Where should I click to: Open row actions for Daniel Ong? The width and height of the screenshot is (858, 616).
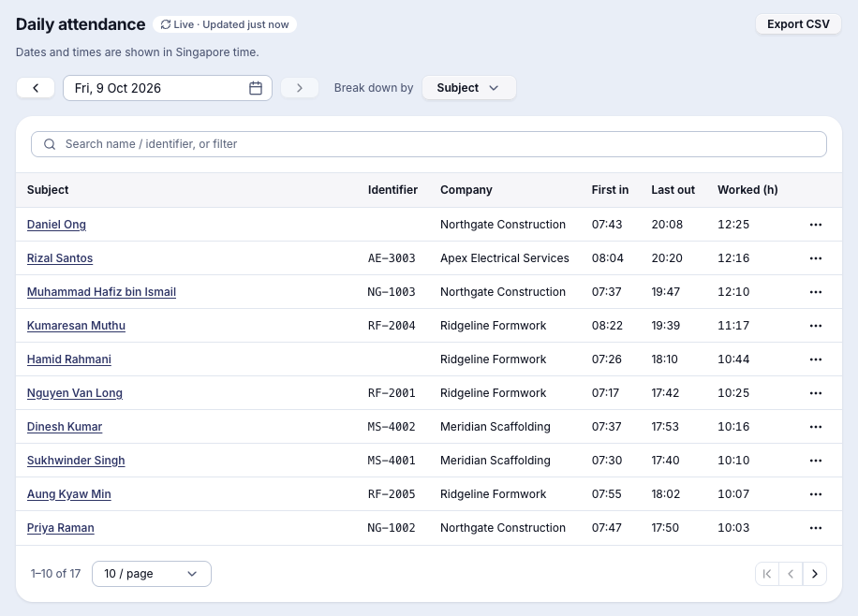coord(815,225)
